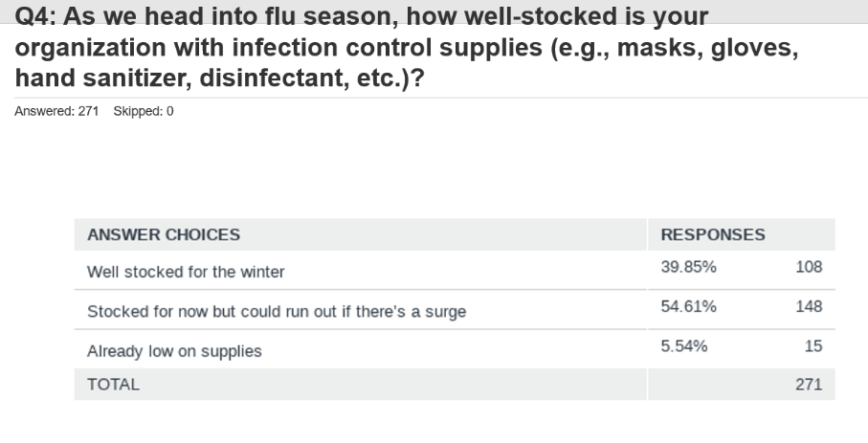The height and width of the screenshot is (443, 868).
Task: Click the RESPONSES column header
Action: click(713, 234)
